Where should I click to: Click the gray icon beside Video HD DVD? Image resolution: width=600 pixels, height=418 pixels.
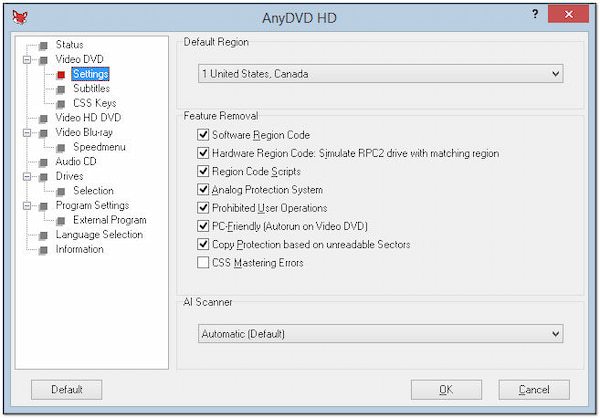43,119
